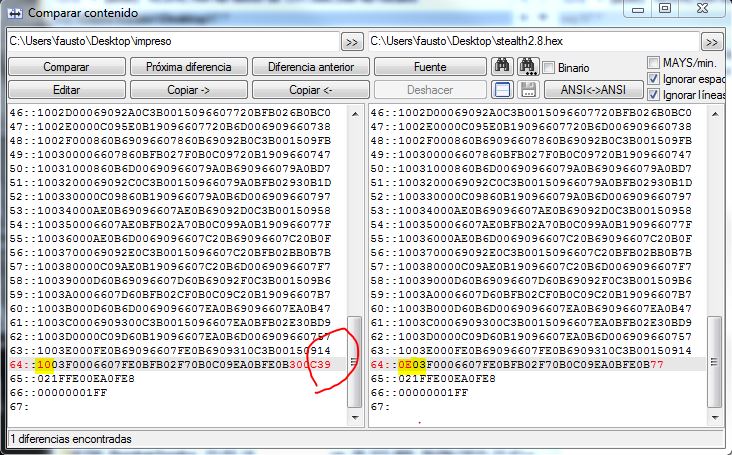Click the left pane scrollbar thumb
This screenshot has height=455, width=732.
tap(355, 362)
